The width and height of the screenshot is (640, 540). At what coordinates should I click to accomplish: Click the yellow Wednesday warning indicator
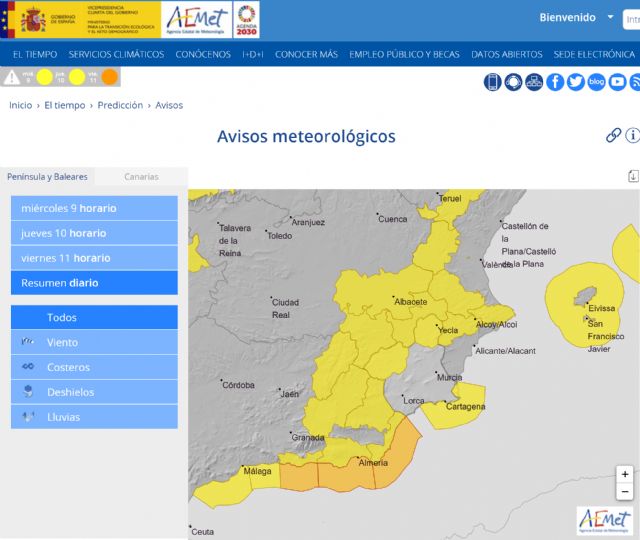point(44,77)
